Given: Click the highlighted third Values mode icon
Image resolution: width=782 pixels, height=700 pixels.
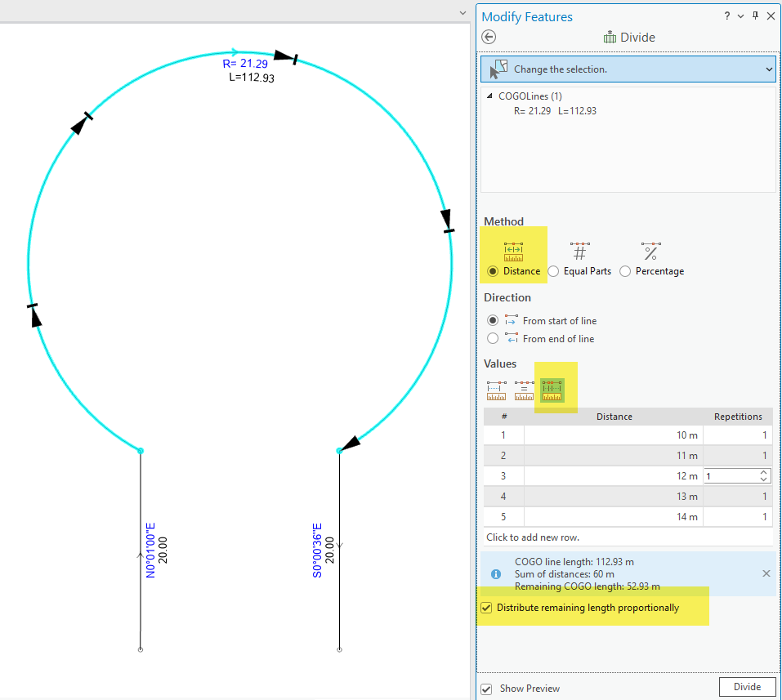Looking at the screenshot, I should [552, 390].
